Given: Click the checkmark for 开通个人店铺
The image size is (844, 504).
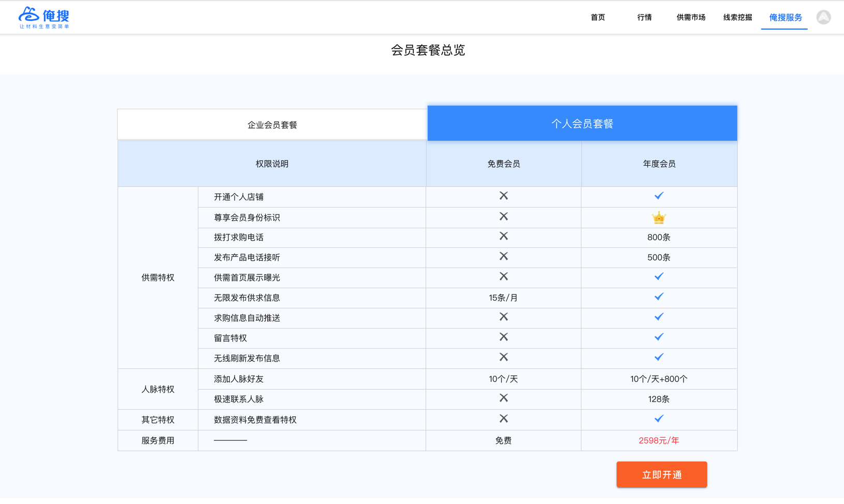Looking at the screenshot, I should tap(659, 196).
